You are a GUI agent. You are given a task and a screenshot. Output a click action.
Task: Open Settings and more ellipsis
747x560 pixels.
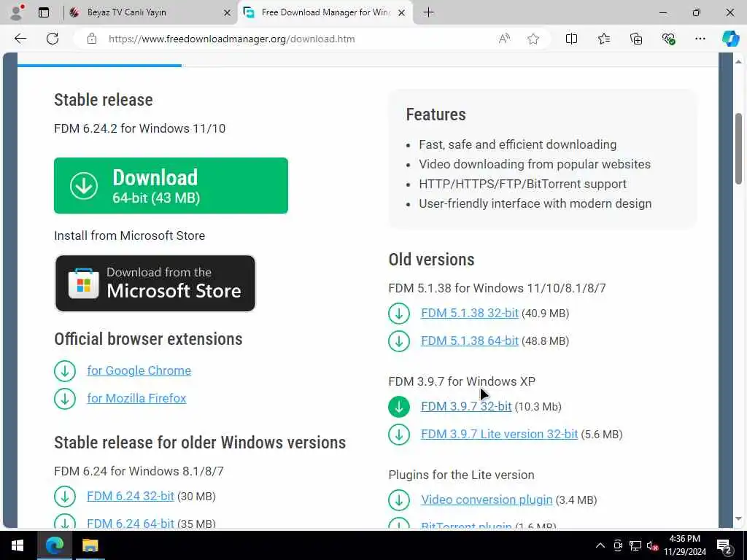(700, 39)
